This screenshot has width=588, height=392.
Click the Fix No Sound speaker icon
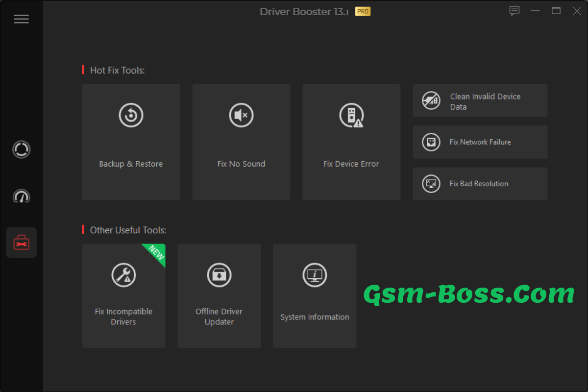pyautogui.click(x=241, y=116)
